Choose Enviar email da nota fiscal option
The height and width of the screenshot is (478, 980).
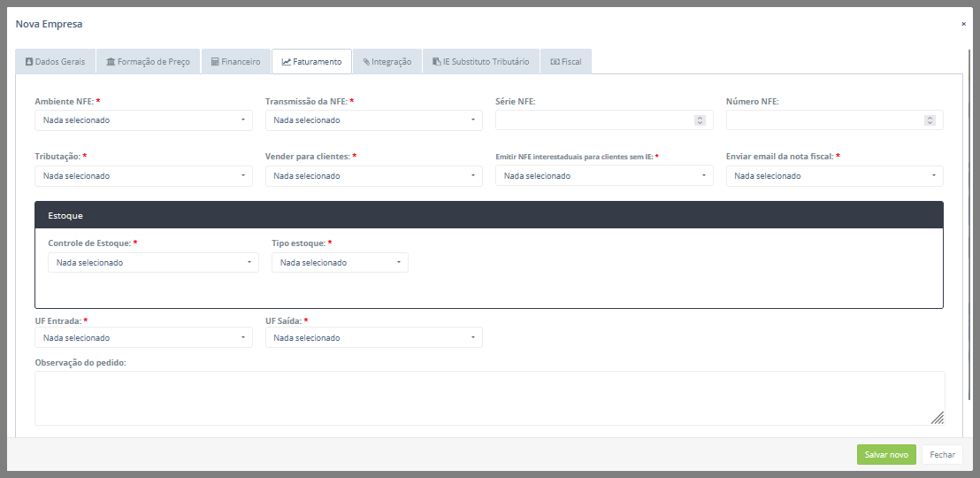[834, 176]
